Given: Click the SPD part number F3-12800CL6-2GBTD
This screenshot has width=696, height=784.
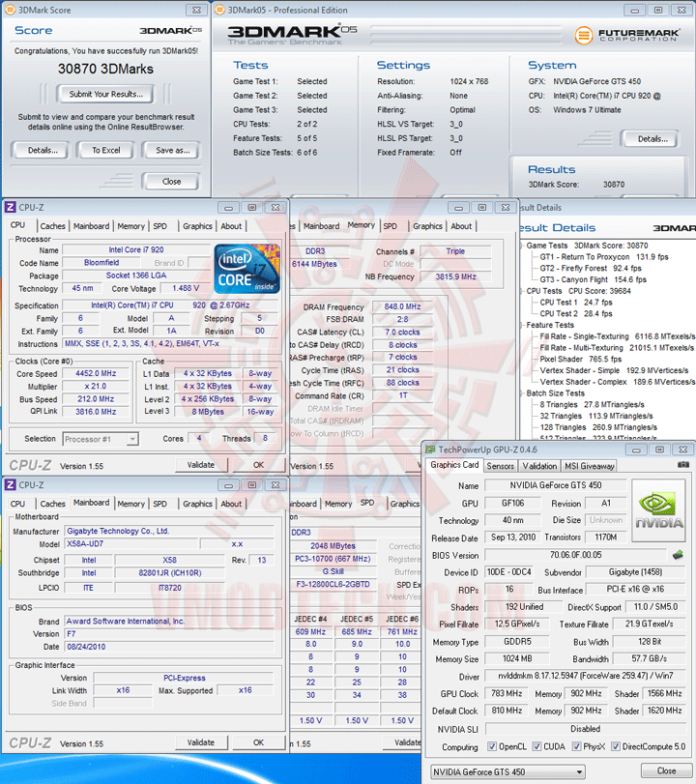Looking at the screenshot, I should tap(333, 585).
